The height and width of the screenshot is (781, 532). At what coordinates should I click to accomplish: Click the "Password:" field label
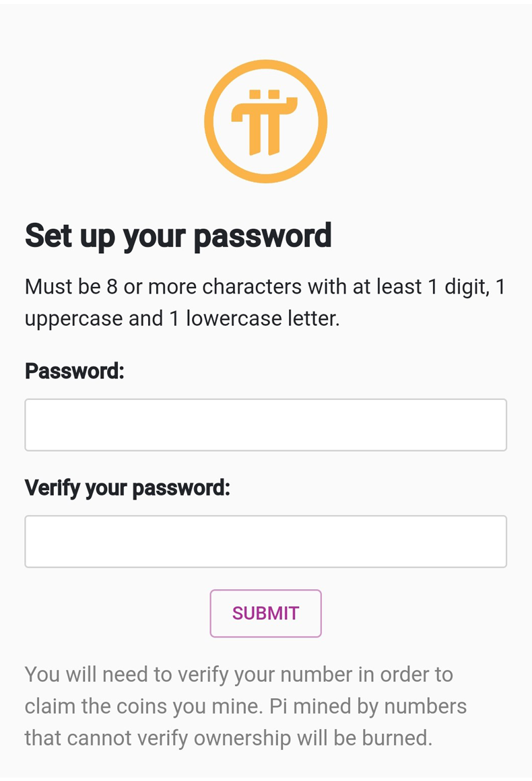pos(74,371)
